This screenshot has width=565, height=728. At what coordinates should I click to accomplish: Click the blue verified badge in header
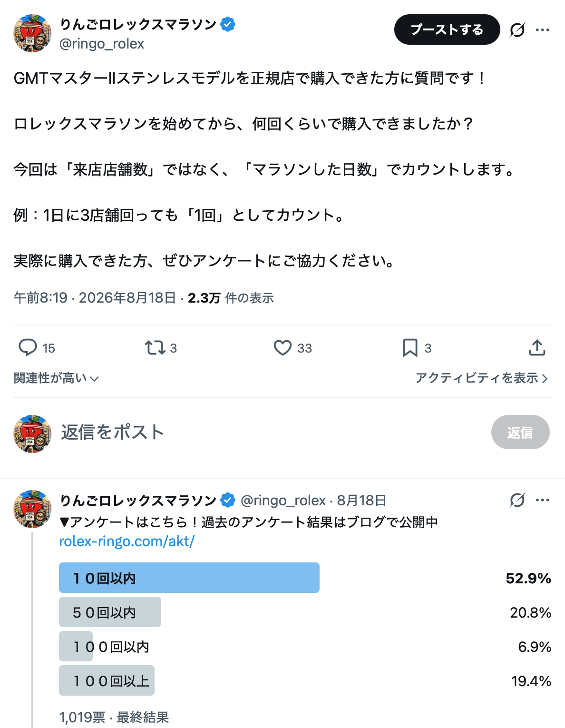point(228,24)
